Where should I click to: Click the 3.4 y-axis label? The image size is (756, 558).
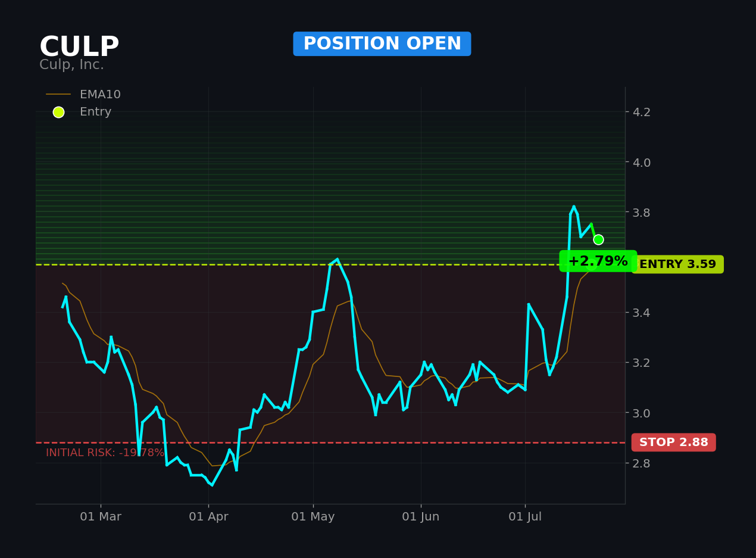[x=641, y=313]
